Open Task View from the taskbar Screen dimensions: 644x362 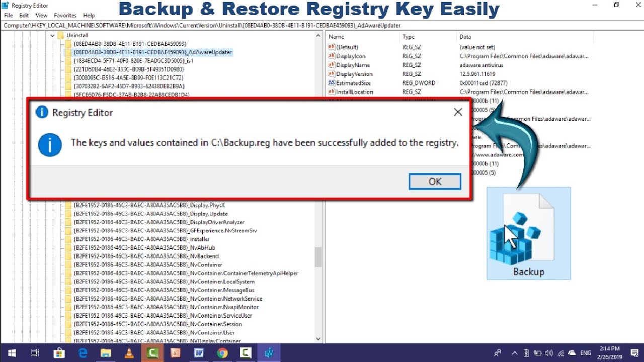click(35, 353)
